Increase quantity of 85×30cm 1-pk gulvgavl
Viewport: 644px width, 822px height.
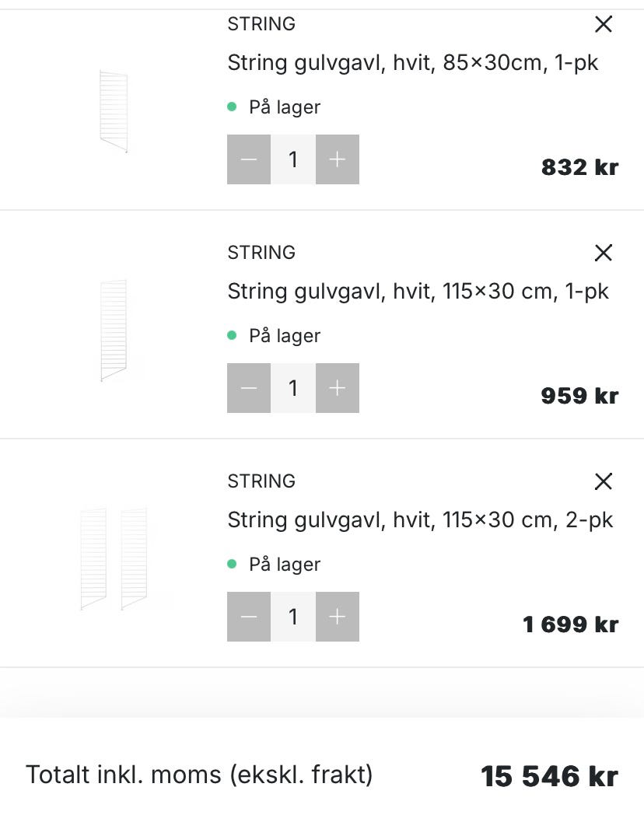(x=337, y=159)
